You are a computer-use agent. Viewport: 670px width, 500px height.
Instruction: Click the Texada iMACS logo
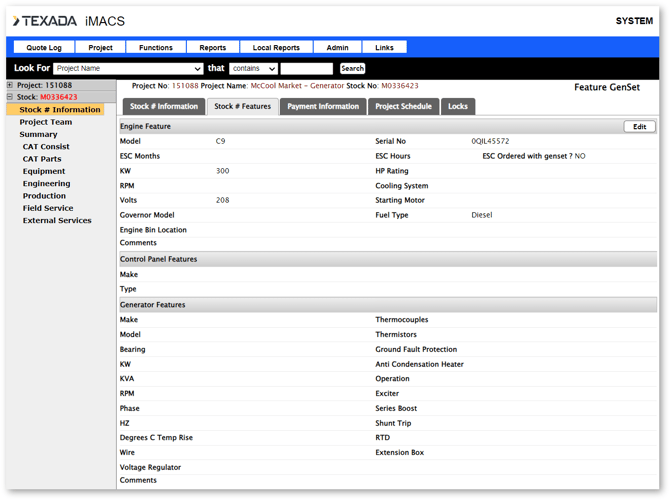(x=69, y=21)
